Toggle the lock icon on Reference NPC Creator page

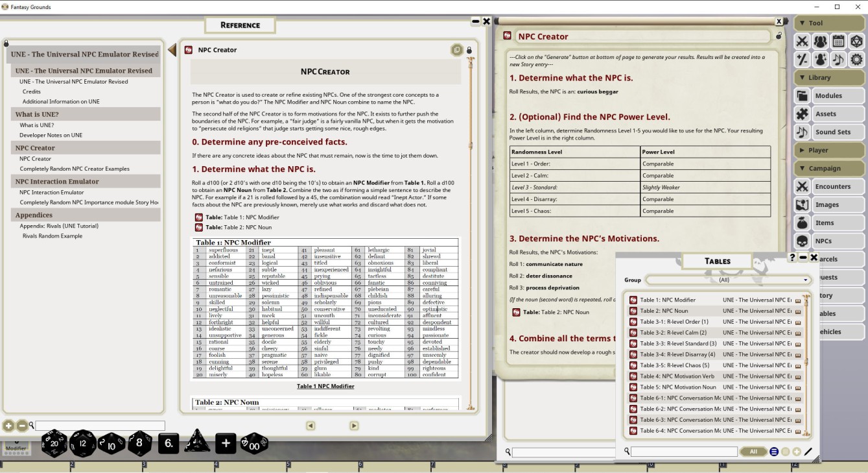coord(469,50)
